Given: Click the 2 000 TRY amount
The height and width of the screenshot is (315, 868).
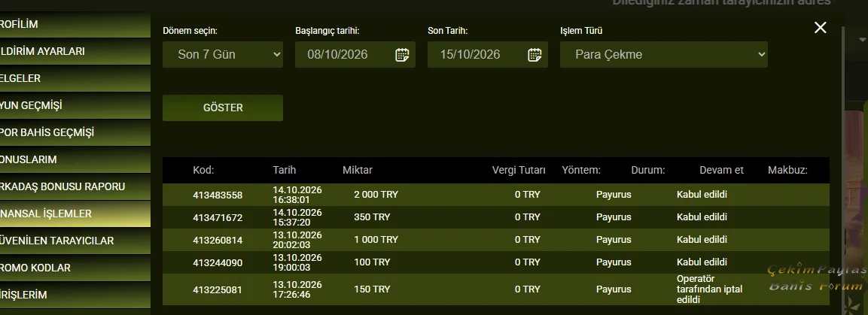Looking at the screenshot, I should click(x=376, y=195).
